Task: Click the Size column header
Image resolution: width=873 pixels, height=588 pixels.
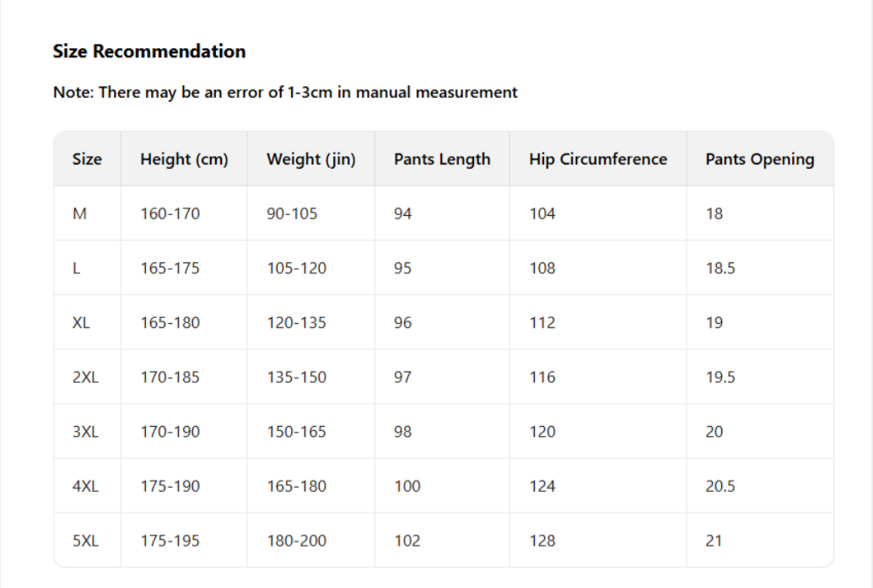Action: pos(87,159)
